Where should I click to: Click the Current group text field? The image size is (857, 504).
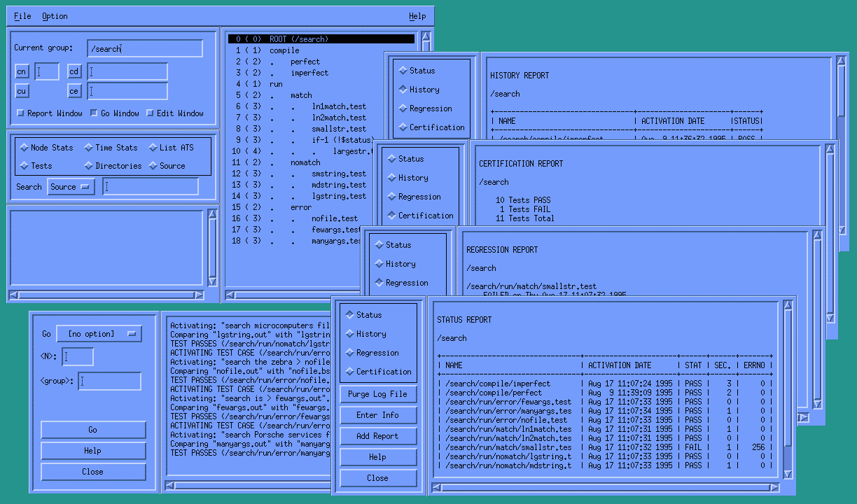pyautogui.click(x=145, y=49)
